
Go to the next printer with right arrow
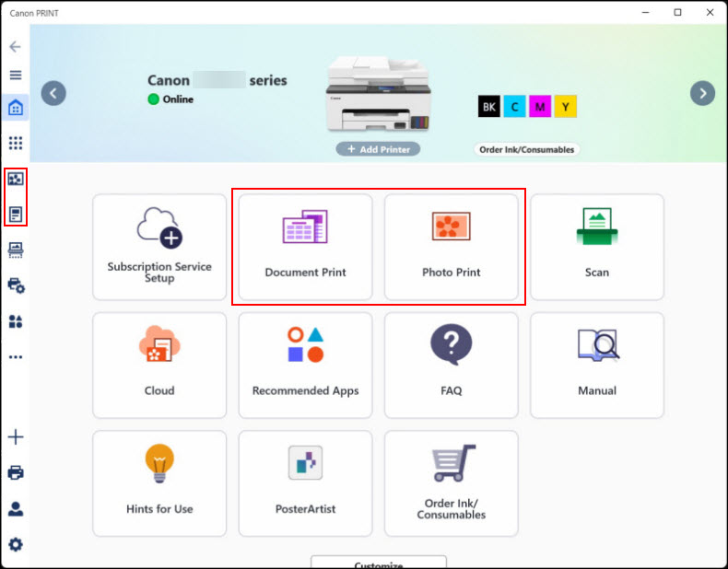703,93
